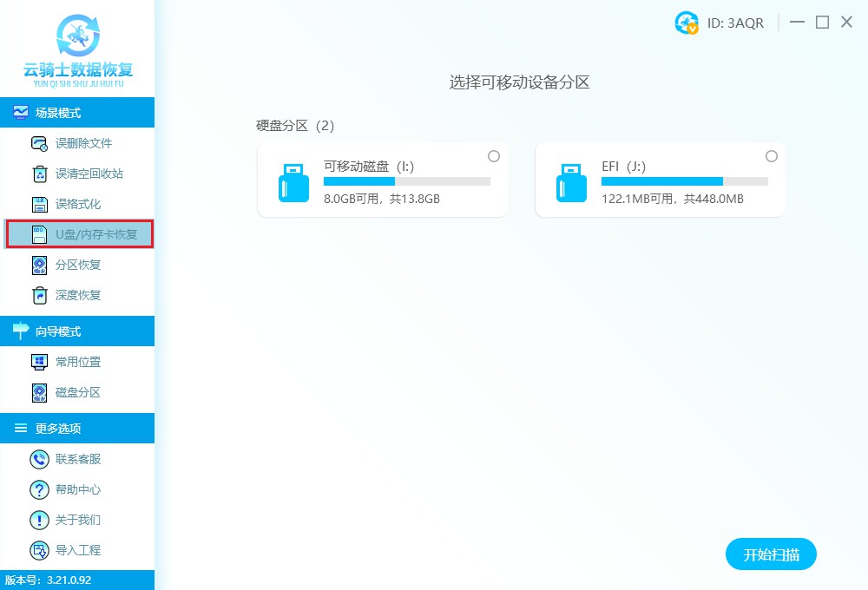868x590 pixels.
Task: Select the EFI (J:) partition radio button
Action: [x=772, y=156]
